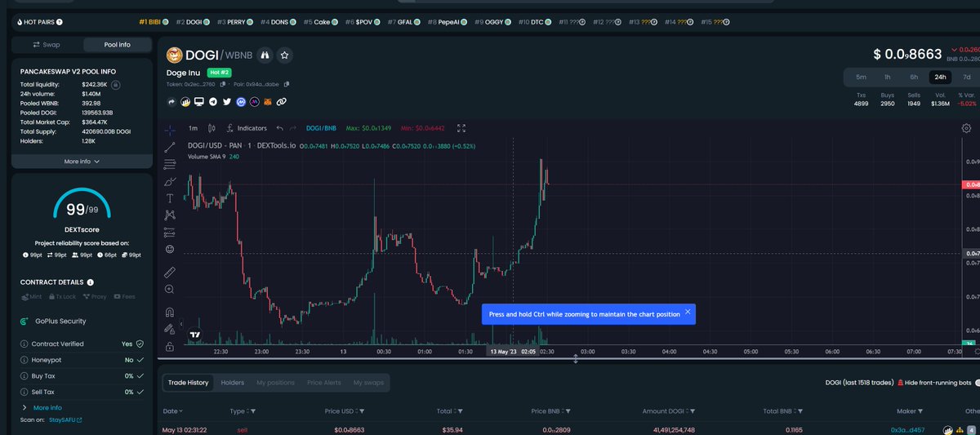Select the brush drawing tool
This screenshot has width=980, height=435.
click(170, 181)
